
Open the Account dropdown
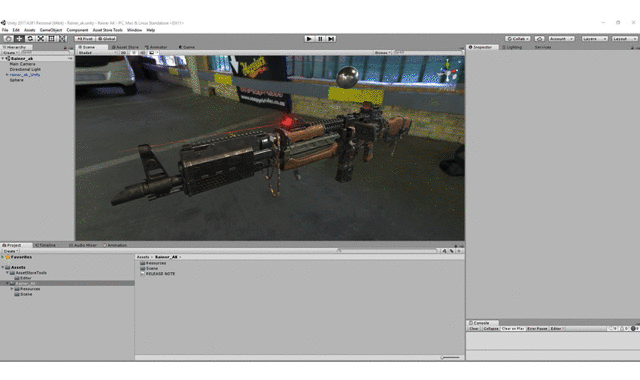tap(561, 39)
